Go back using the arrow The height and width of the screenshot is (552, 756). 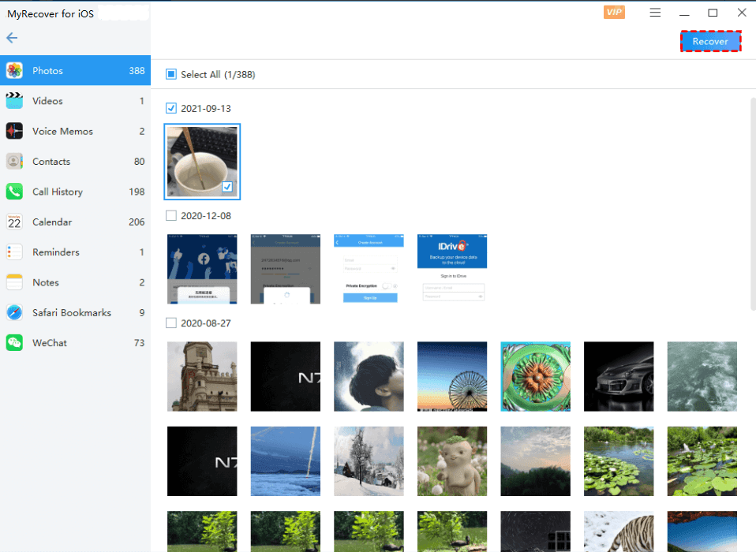click(x=12, y=38)
